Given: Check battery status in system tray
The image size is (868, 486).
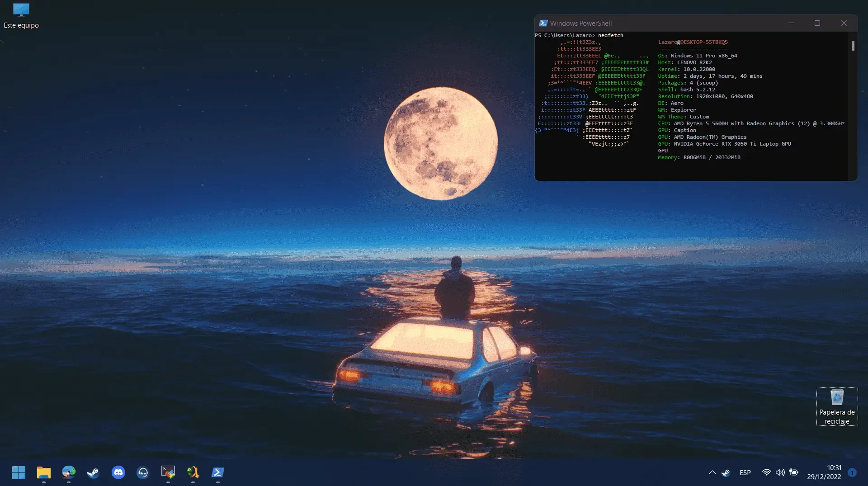Looking at the screenshot, I should [794, 472].
